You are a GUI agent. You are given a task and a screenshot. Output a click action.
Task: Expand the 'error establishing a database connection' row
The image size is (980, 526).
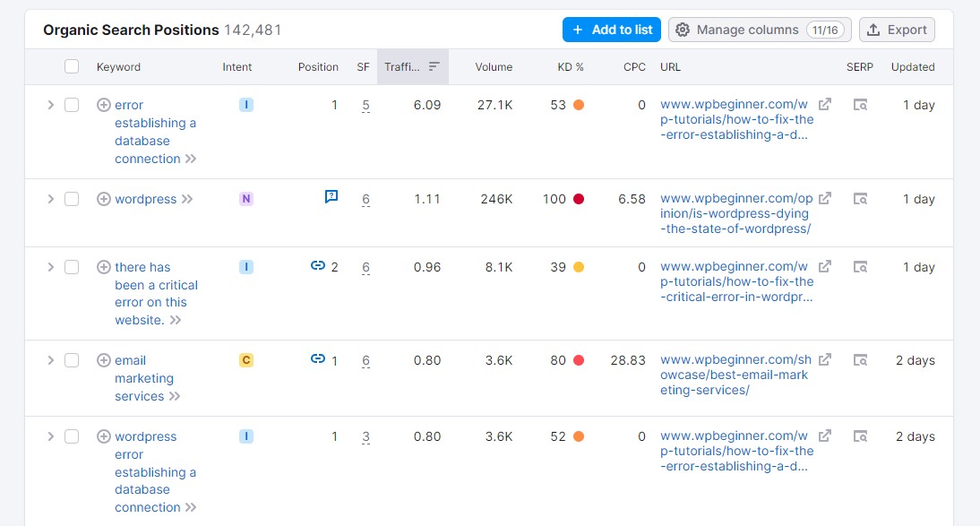(51, 105)
